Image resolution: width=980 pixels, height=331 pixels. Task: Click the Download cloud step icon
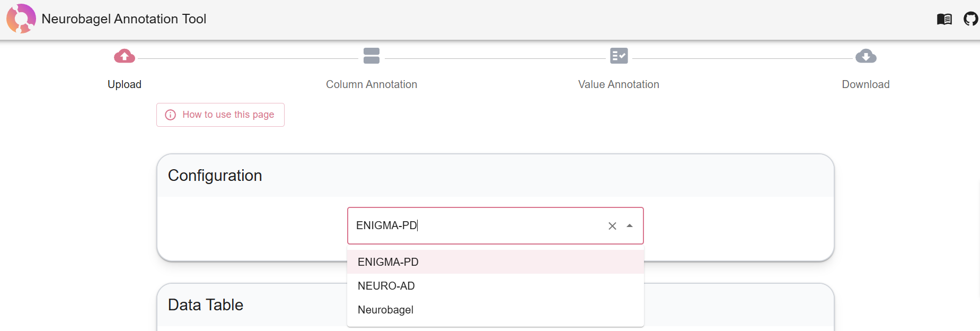[x=866, y=56]
